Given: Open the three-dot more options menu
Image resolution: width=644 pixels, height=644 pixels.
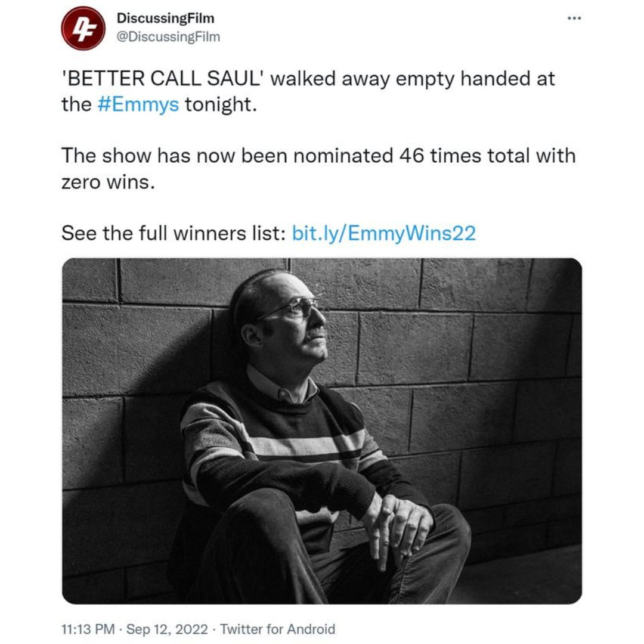Looking at the screenshot, I should (x=574, y=18).
